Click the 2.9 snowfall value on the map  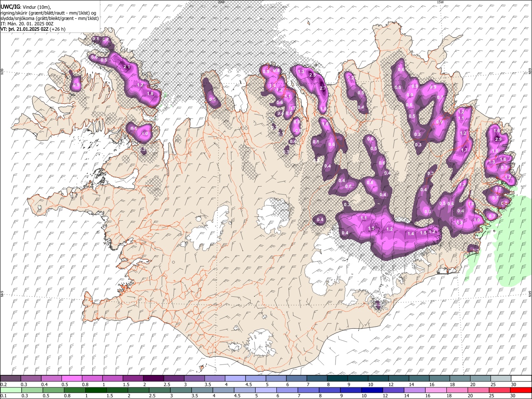(x=498, y=139)
